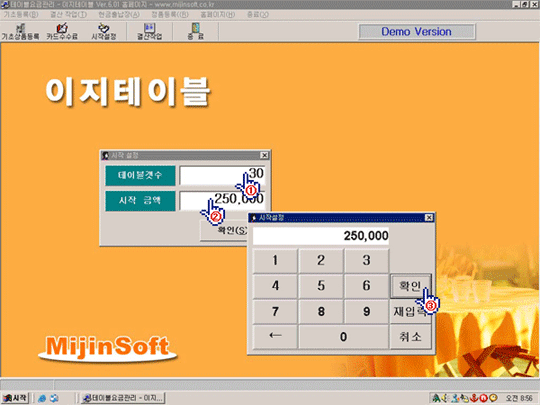The height and width of the screenshot is (405, 540).
Task: Click the 0 key on keypad
Action: (343, 336)
